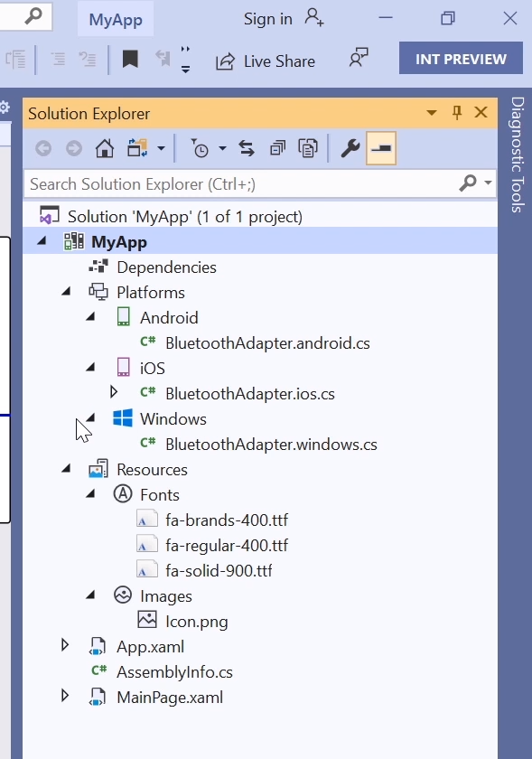
Task: Open the Diagnostic Tools side tab
Action: tap(518, 155)
